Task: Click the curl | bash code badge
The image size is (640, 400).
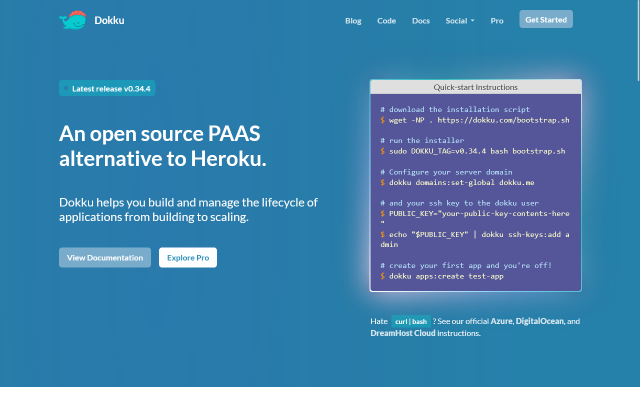Action: 411,322
